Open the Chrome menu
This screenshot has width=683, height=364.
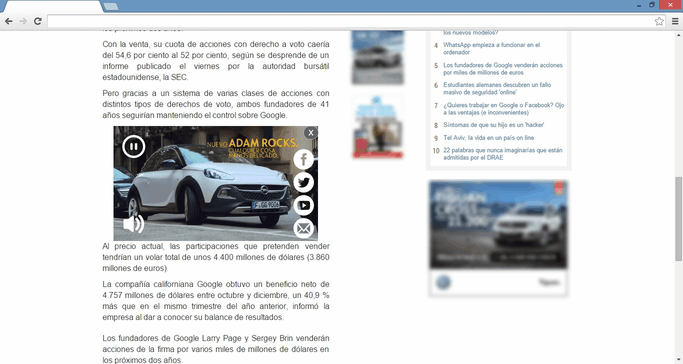point(675,21)
